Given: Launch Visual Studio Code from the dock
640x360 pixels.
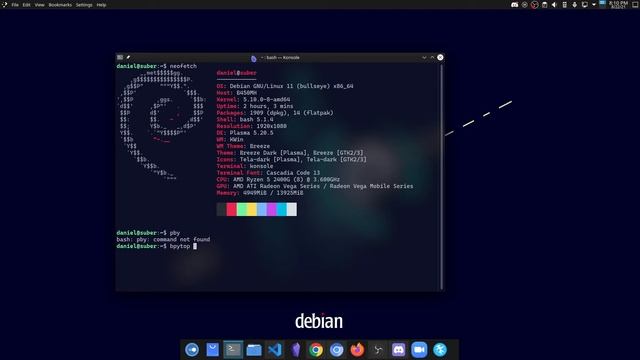Looking at the screenshot, I should pyautogui.click(x=275, y=350).
